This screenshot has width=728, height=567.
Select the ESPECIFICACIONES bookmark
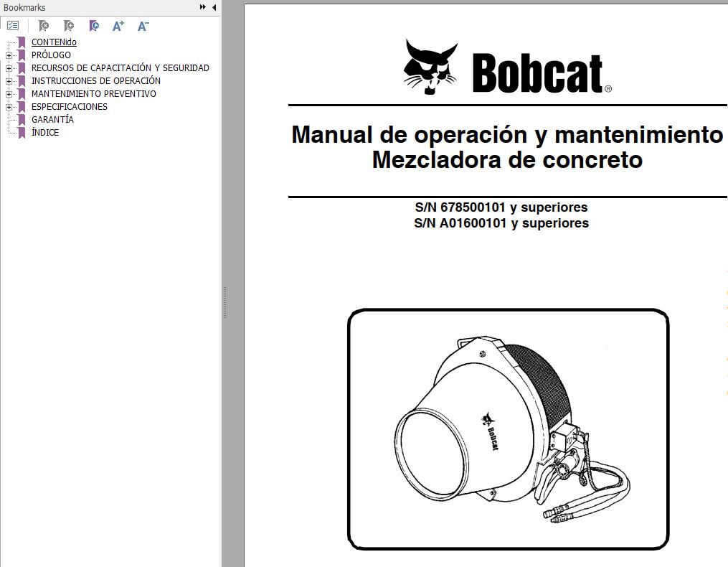pos(69,107)
